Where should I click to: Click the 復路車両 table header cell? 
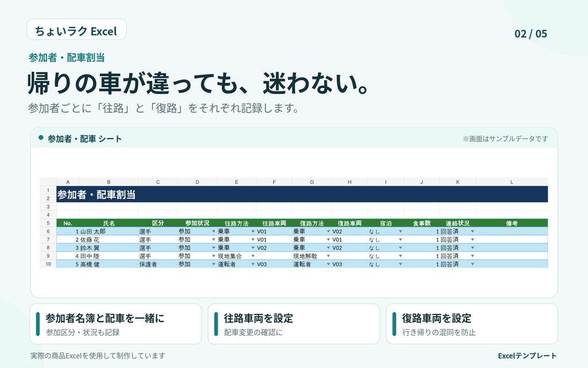[x=350, y=223]
